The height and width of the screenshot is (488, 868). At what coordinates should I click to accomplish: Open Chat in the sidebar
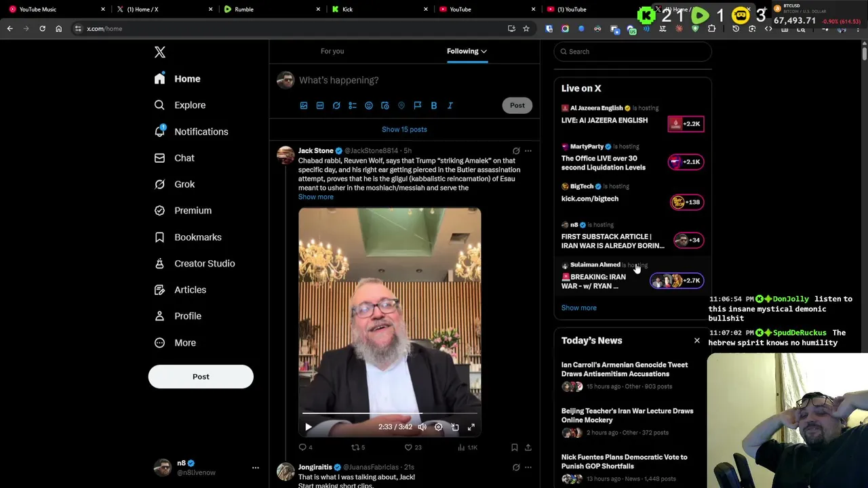pos(174,158)
